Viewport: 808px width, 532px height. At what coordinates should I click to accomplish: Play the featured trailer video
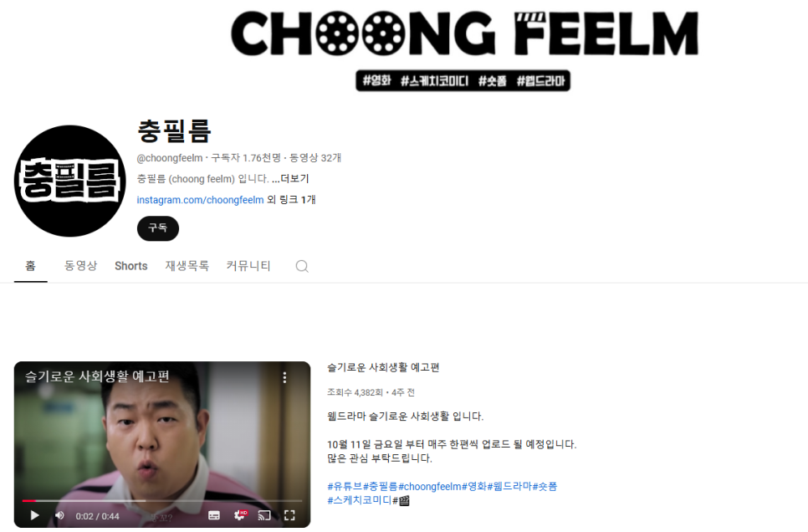tap(34, 515)
